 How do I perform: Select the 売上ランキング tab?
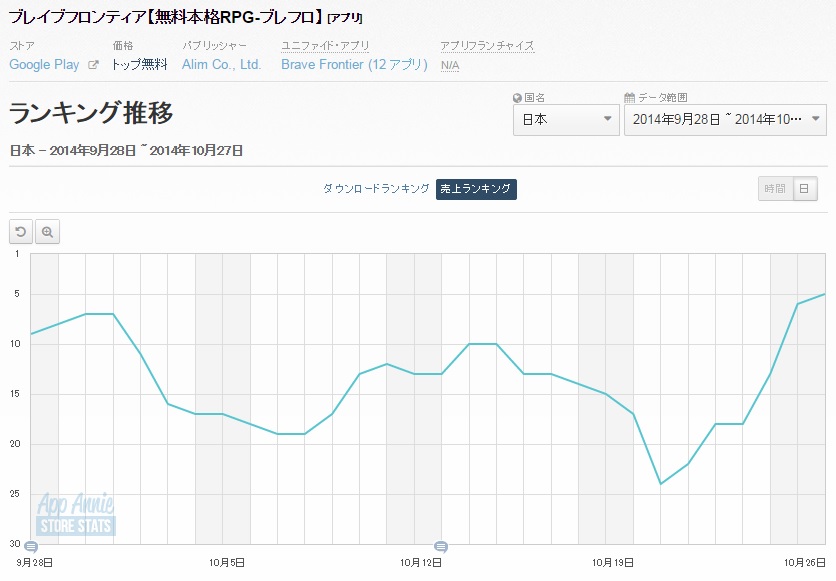coord(476,189)
